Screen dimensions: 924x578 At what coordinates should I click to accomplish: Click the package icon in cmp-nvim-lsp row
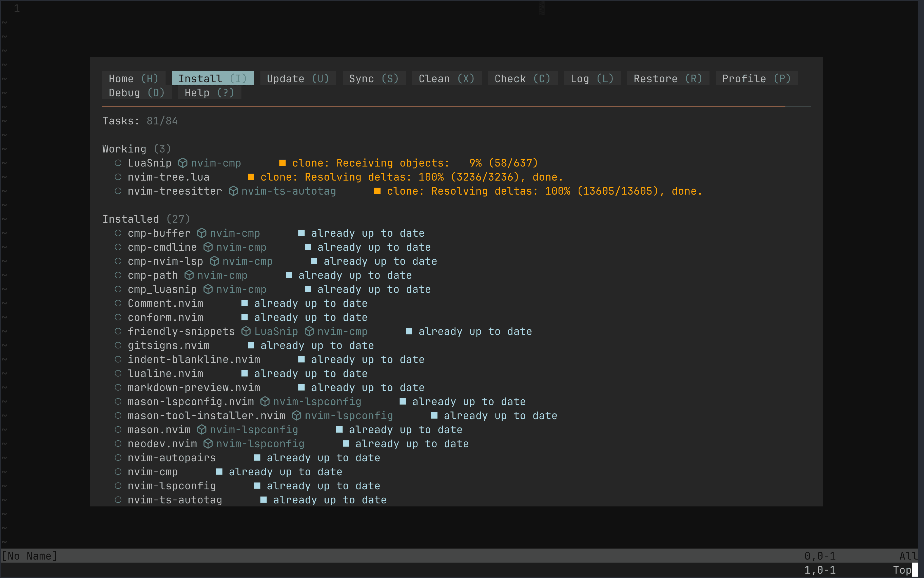point(215,261)
